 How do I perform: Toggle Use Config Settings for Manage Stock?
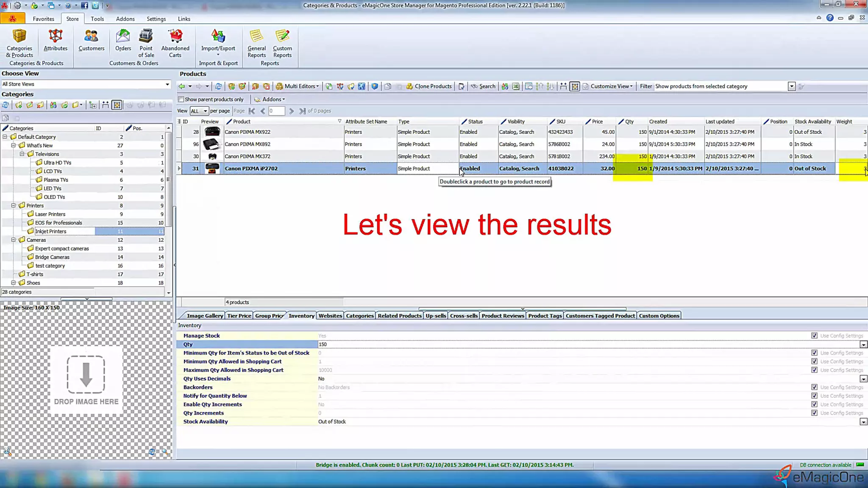tap(814, 335)
